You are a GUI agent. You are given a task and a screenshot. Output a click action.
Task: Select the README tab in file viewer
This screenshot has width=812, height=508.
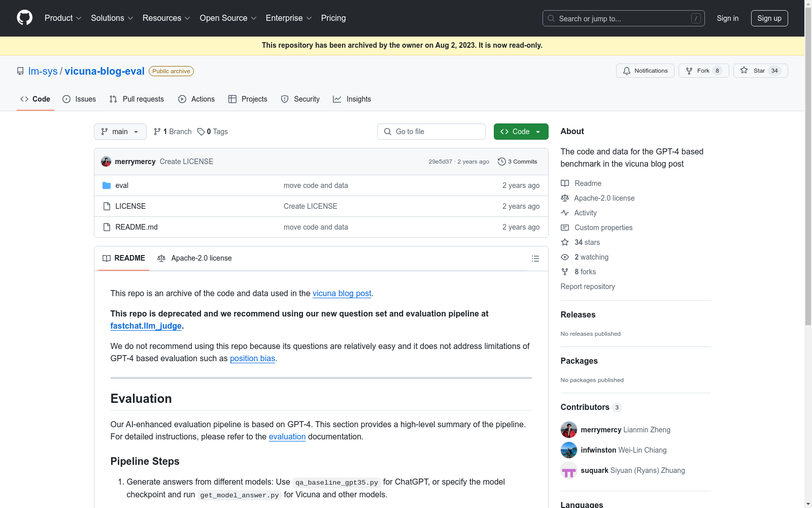[124, 258]
